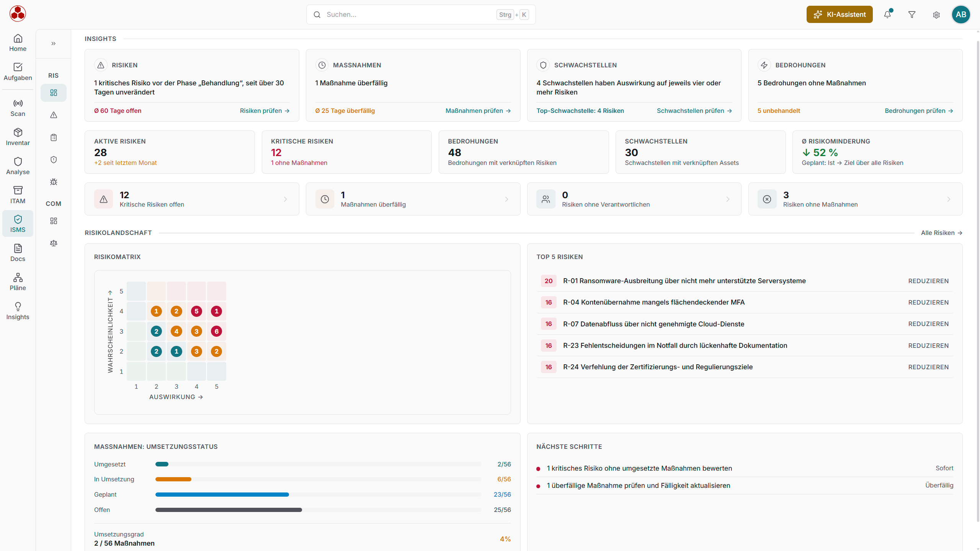Open Risiken ohne Verantwortlichen card
The width and height of the screenshot is (980, 551).
(x=634, y=199)
